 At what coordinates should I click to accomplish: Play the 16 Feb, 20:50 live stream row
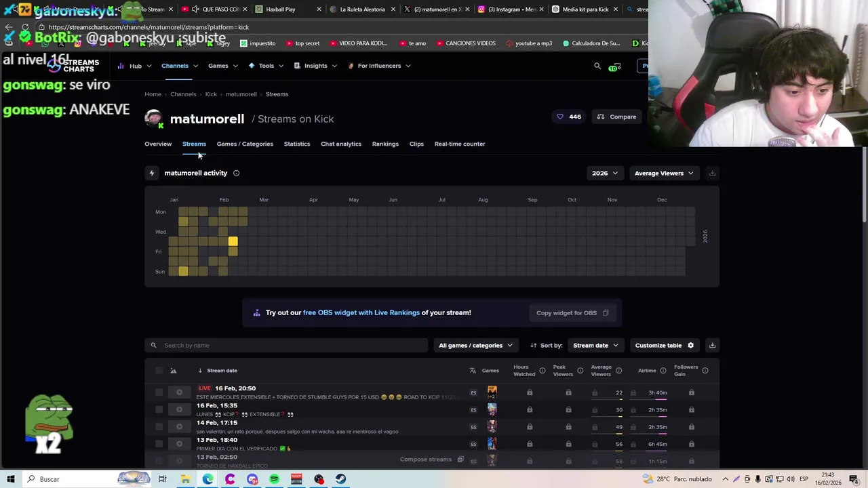(179, 392)
